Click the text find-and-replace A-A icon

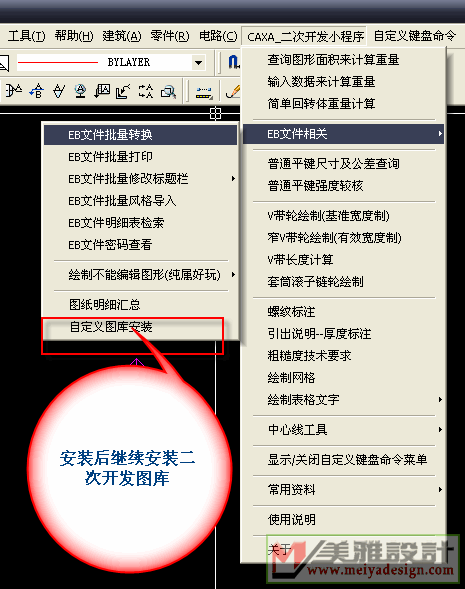click(x=146, y=91)
